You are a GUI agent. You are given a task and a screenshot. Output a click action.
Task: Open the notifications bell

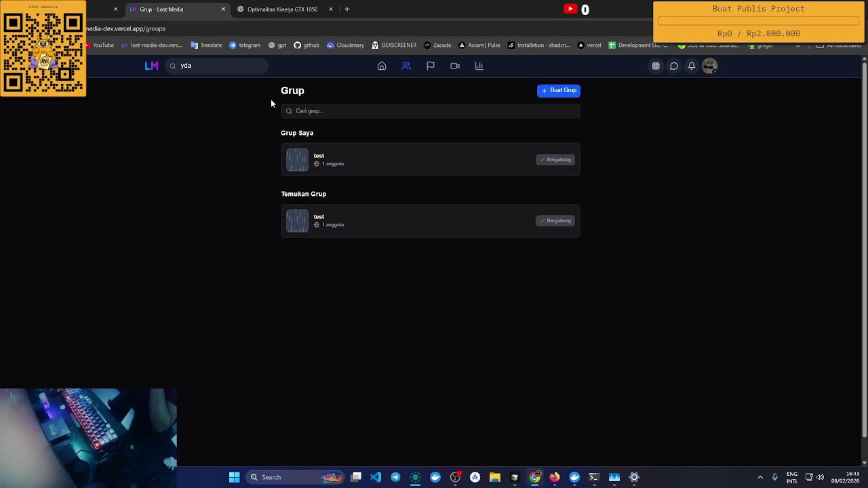[692, 66]
